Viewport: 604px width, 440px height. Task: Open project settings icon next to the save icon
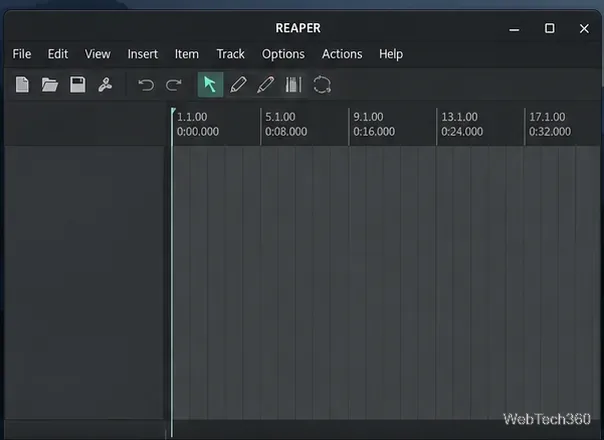[105, 85]
